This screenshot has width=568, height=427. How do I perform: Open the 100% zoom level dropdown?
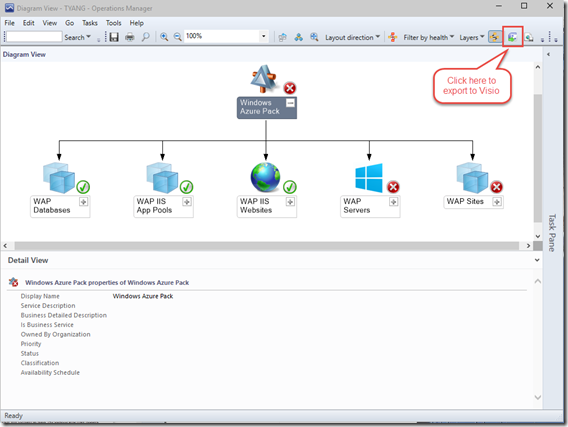[x=264, y=36]
